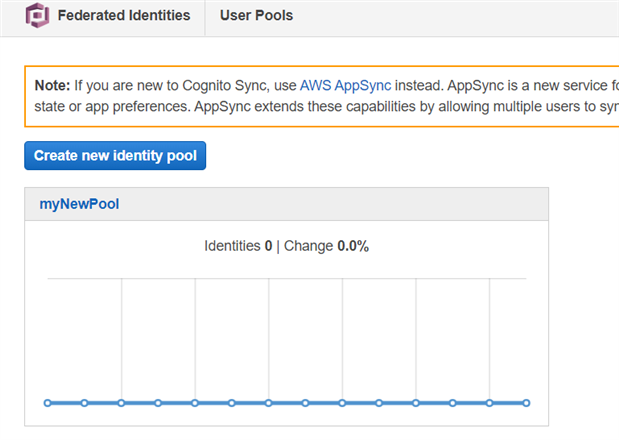Open the AWS AppSync link

coord(345,86)
